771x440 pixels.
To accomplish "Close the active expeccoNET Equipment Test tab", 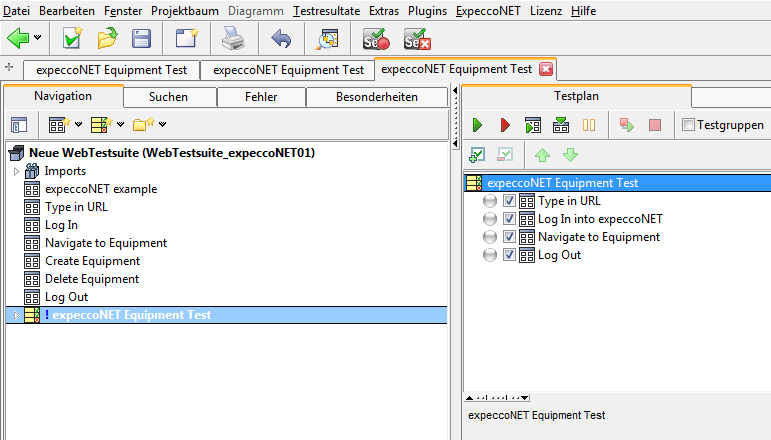I will click(x=545, y=69).
